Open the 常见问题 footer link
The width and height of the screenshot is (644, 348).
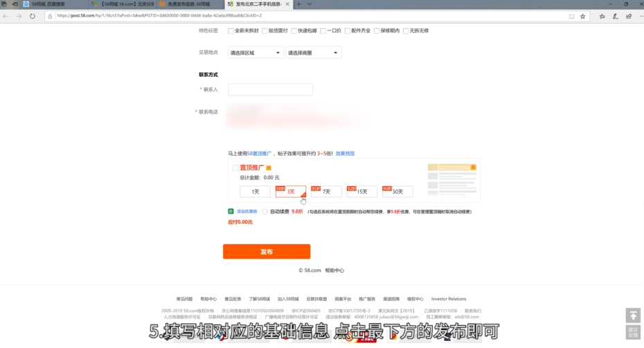[x=184, y=299]
